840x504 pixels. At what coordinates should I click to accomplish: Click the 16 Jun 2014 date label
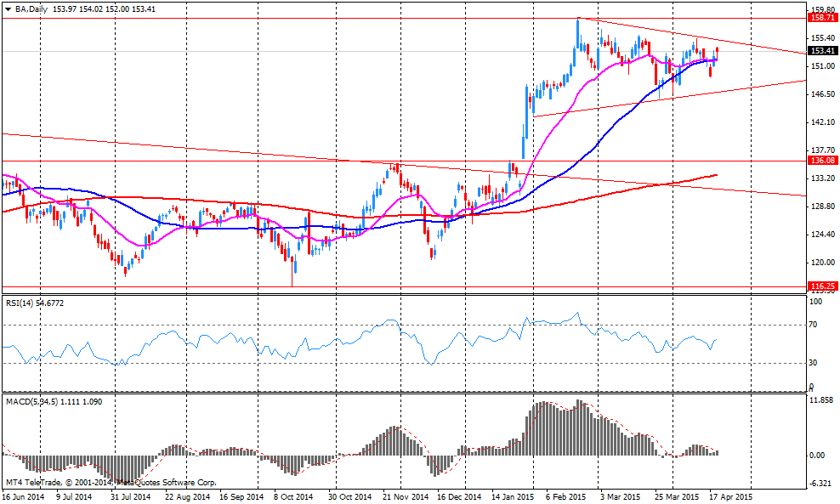pyautogui.click(x=24, y=497)
